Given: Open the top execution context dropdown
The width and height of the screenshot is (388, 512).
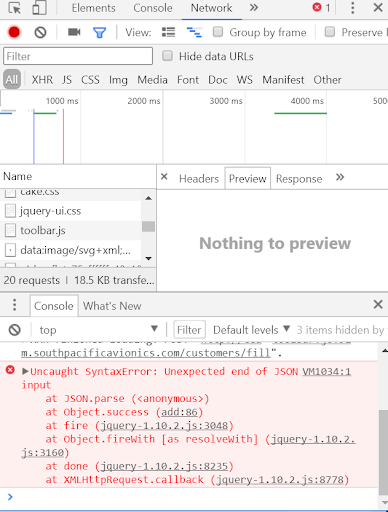Looking at the screenshot, I should 98,330.
